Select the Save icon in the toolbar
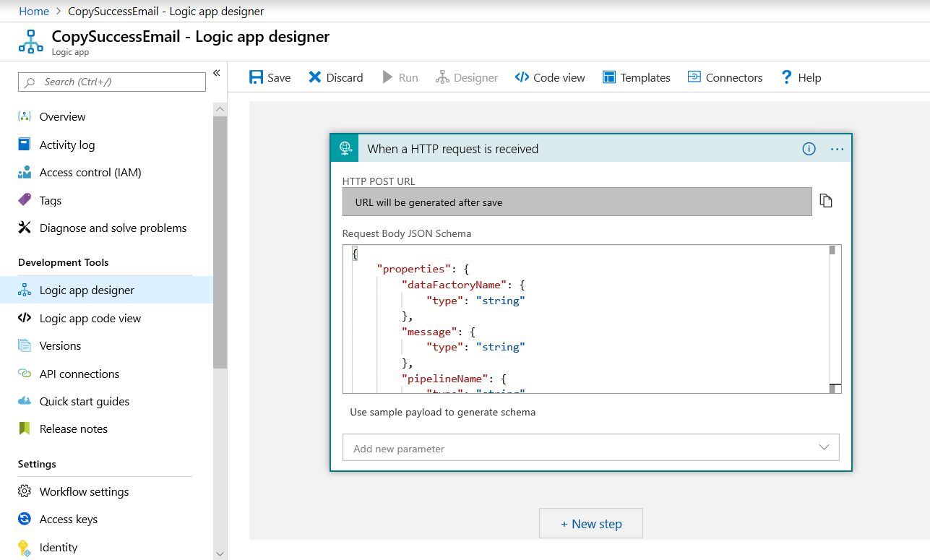Screen dimensions: 930x560 (x=269, y=77)
